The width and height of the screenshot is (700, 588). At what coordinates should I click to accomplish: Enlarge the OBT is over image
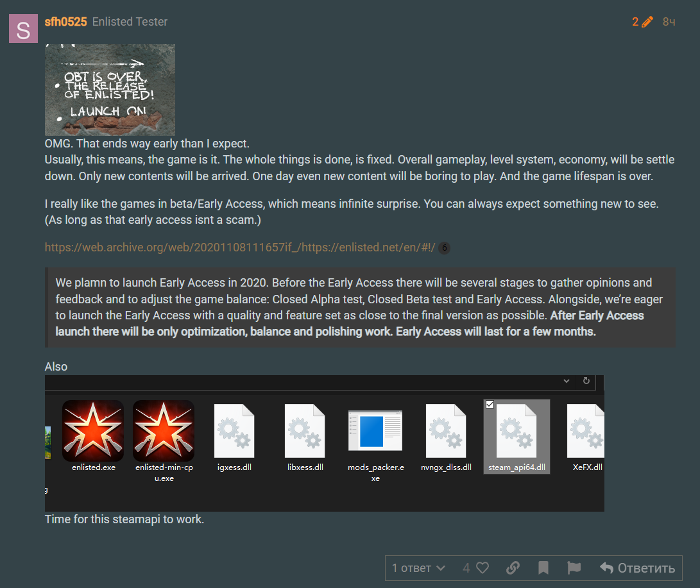(110, 90)
